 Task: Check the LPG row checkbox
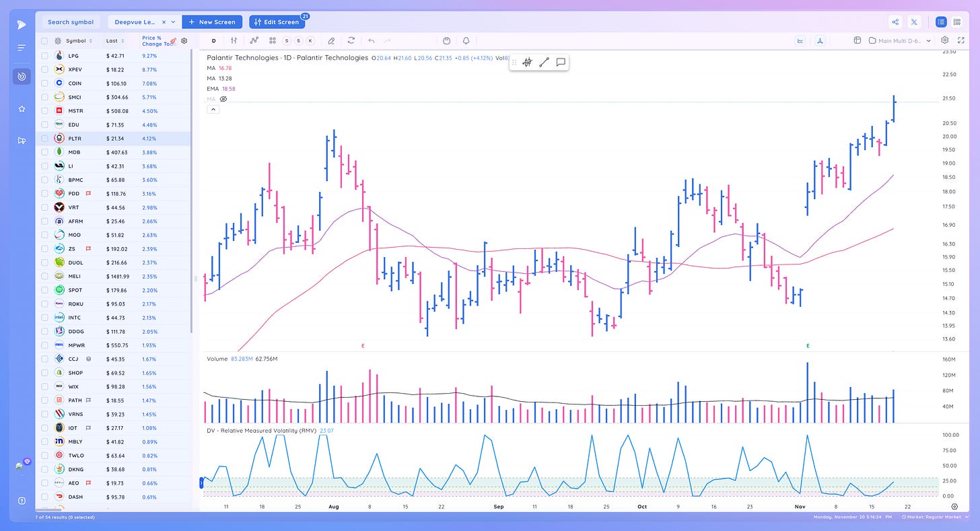coord(44,56)
